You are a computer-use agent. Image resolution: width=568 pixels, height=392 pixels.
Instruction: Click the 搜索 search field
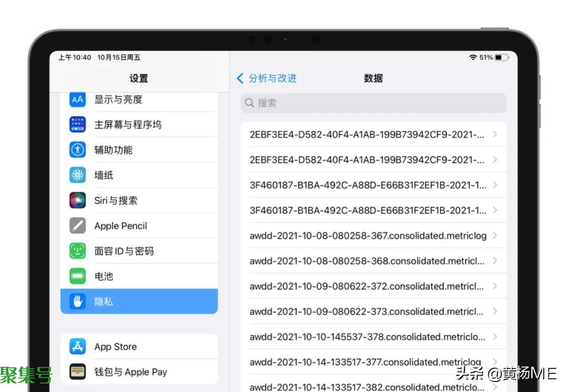click(373, 103)
